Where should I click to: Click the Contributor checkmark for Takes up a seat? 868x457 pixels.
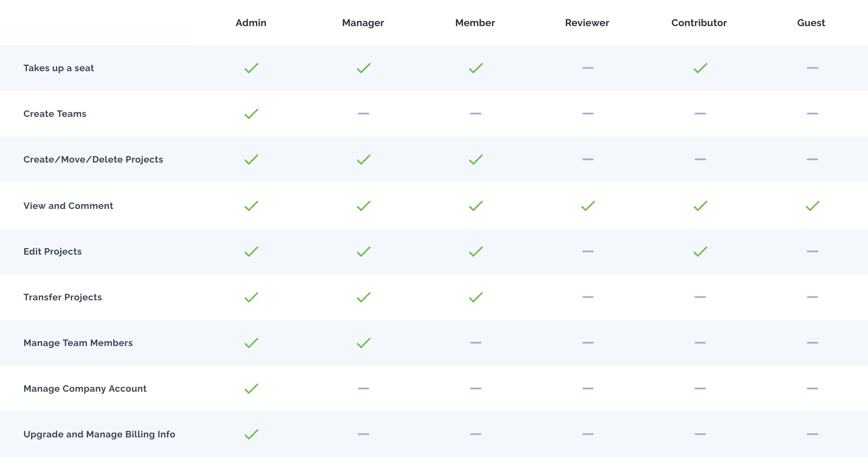700,68
